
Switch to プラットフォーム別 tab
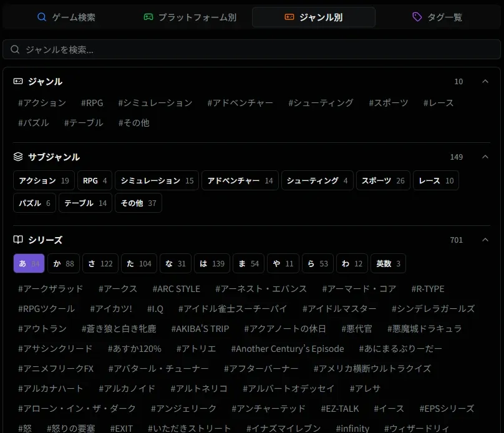[190, 17]
